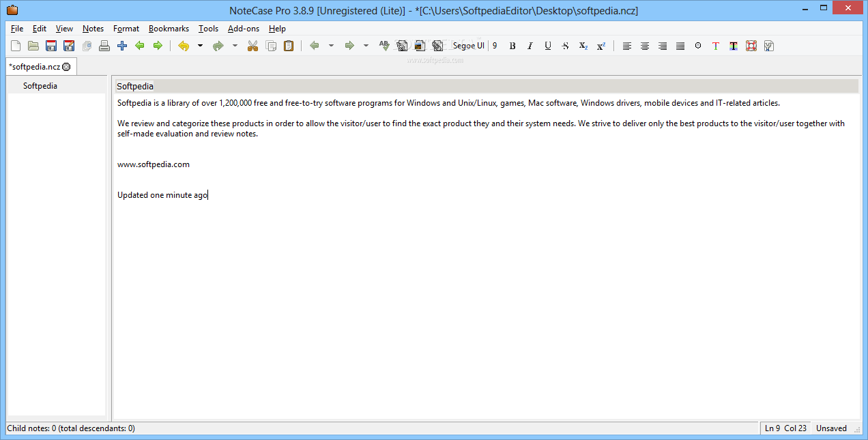
Task: Click the 'Updated one minute ago' line
Action: [x=162, y=195]
